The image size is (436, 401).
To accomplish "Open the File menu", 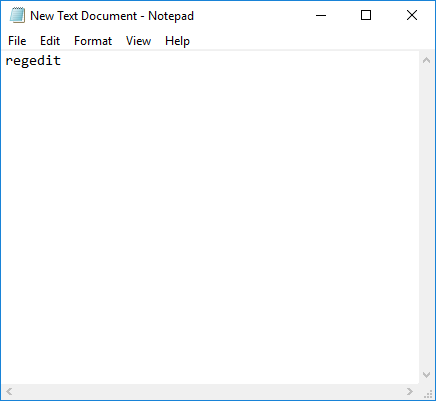I will 17,41.
